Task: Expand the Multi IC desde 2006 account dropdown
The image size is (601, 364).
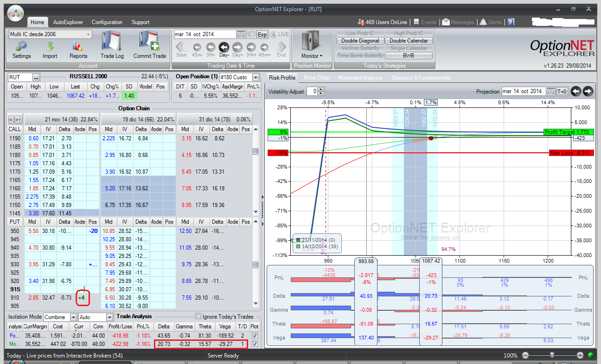Action: coord(88,34)
